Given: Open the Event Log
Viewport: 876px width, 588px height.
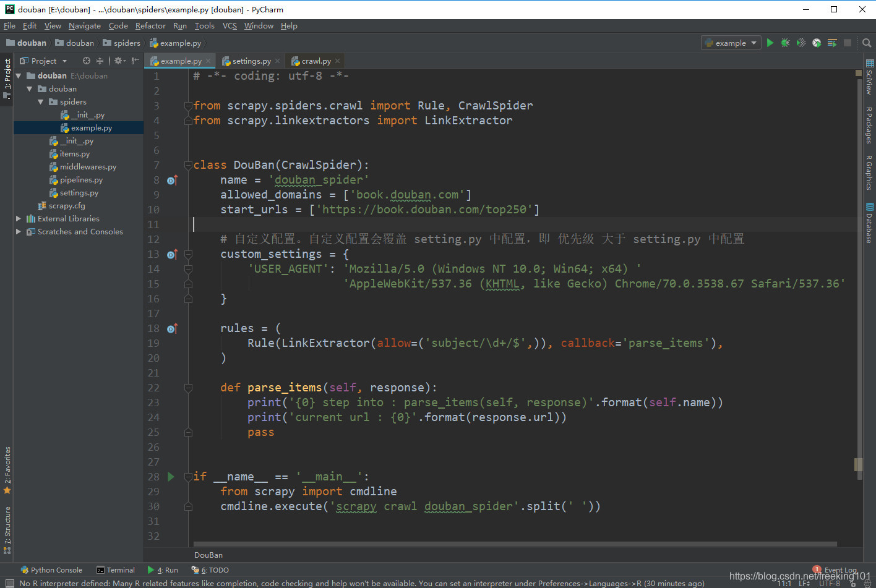Looking at the screenshot, I should pyautogui.click(x=835, y=570).
